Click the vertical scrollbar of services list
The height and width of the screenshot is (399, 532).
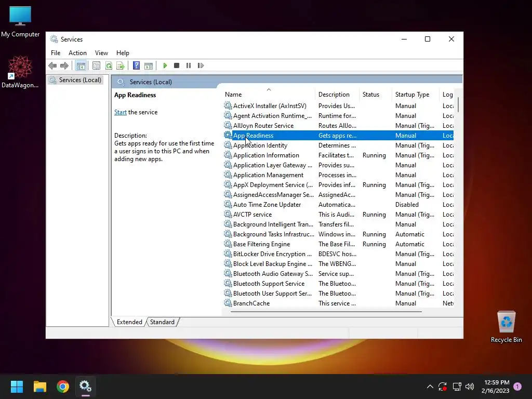(458, 104)
